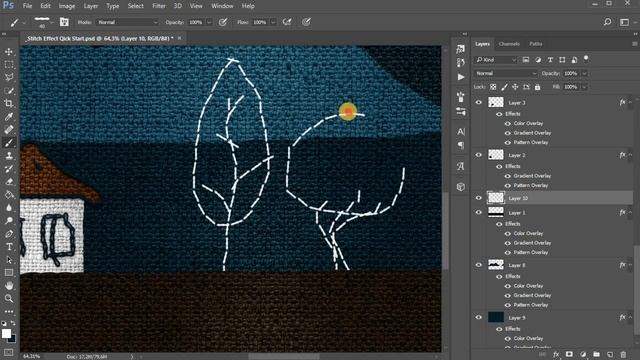Image resolution: width=640 pixels, height=360 pixels.
Task: Hide Layer 9 visibility eye
Action: [479, 317]
